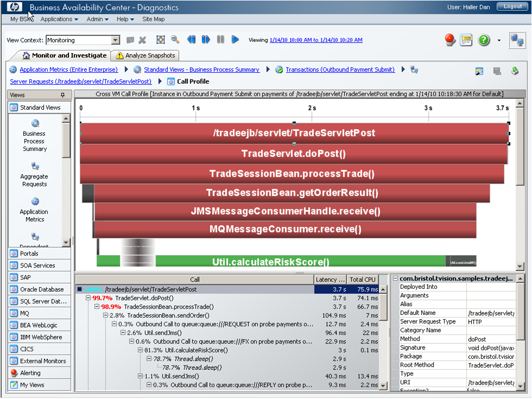Click the Call Profile breadcrumb icon
The width and height of the screenshot is (532, 399).
(171, 81)
